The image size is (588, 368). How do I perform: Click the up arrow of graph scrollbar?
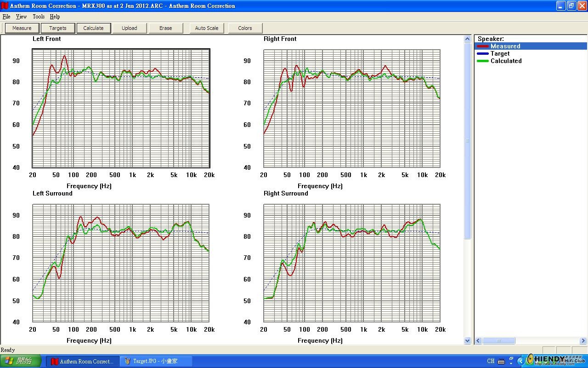click(x=468, y=39)
